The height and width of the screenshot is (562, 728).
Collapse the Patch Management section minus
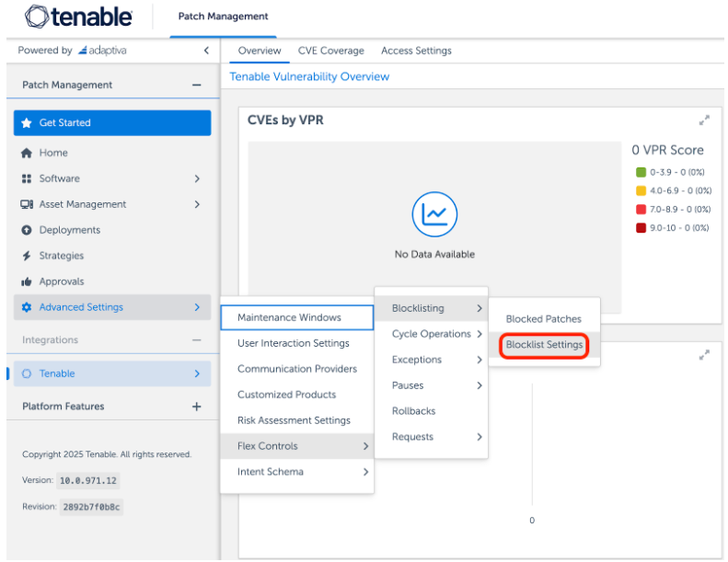(x=196, y=86)
